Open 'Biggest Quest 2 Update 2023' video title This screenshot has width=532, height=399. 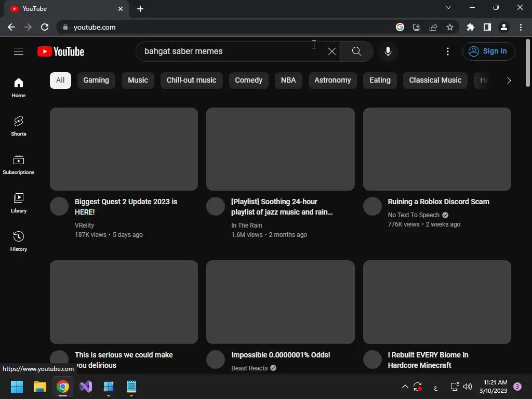126,207
